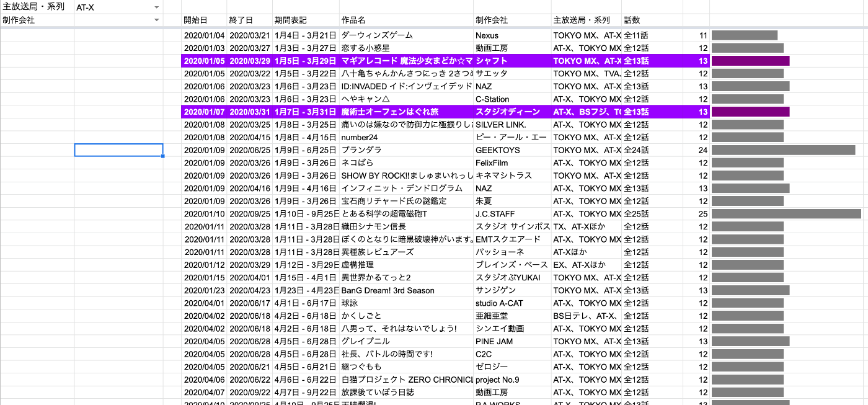
Task: Click the J.C.STAFF studio cell
Action: pos(512,214)
